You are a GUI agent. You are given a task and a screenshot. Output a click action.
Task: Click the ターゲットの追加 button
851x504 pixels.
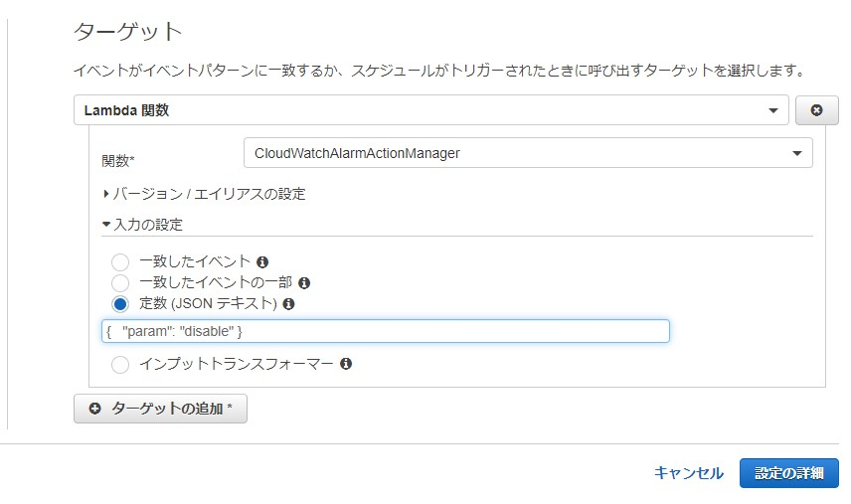click(x=160, y=409)
